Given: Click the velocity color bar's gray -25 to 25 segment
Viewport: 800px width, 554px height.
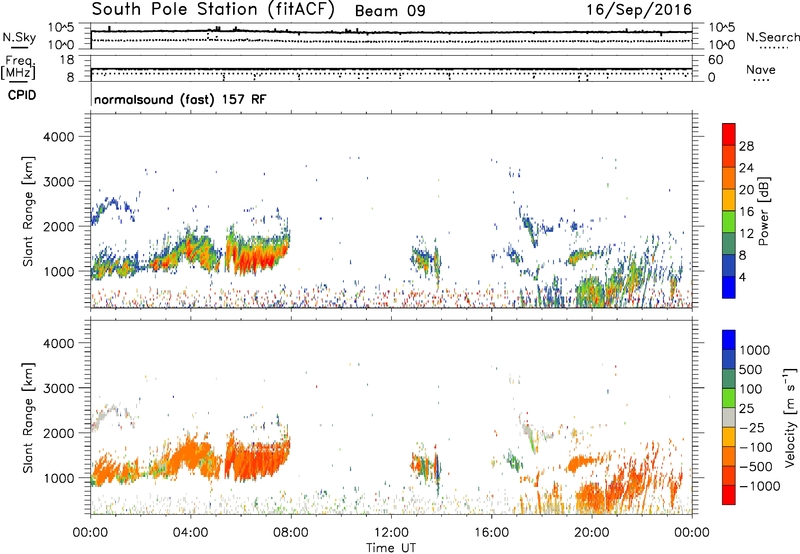Looking at the screenshot, I should [x=729, y=418].
